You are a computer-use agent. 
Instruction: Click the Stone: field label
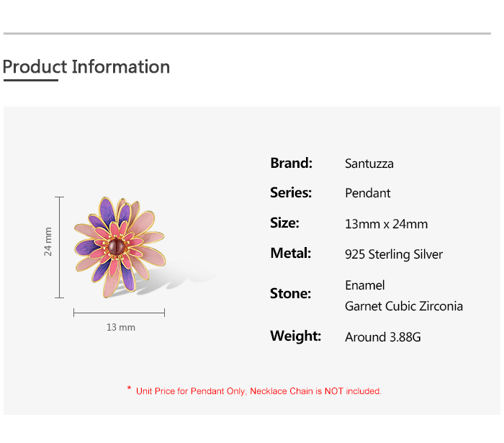point(291,293)
